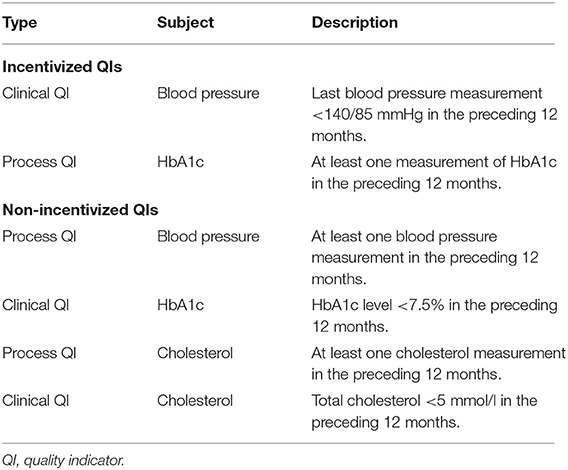Click 'Total cholesterol <5 mmol/l' description
The image size is (568, 470).
point(424,412)
